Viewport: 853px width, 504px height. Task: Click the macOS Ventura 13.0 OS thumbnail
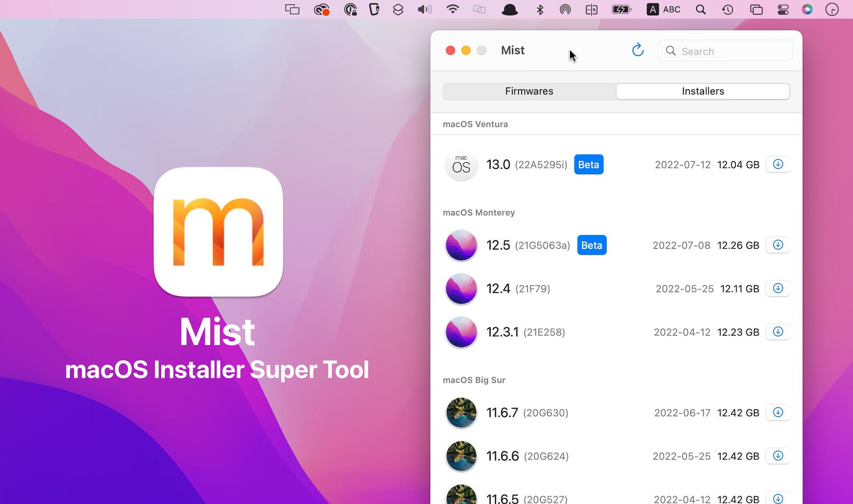click(461, 164)
